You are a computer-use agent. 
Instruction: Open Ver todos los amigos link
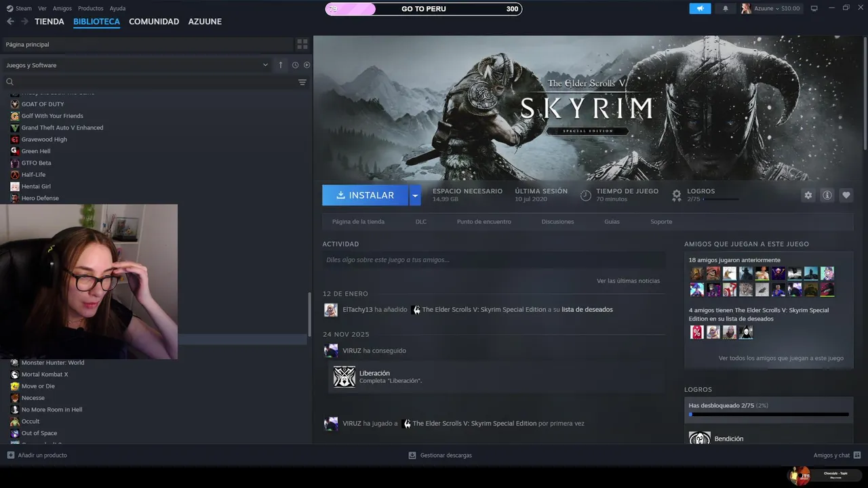click(781, 358)
